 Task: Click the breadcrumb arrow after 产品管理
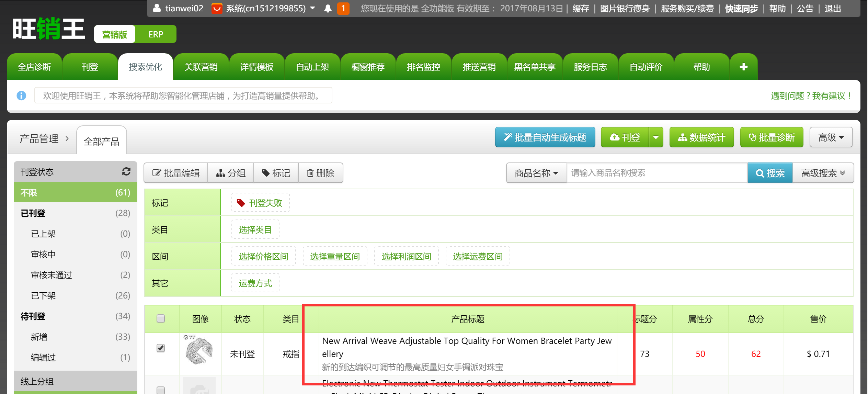[67, 138]
